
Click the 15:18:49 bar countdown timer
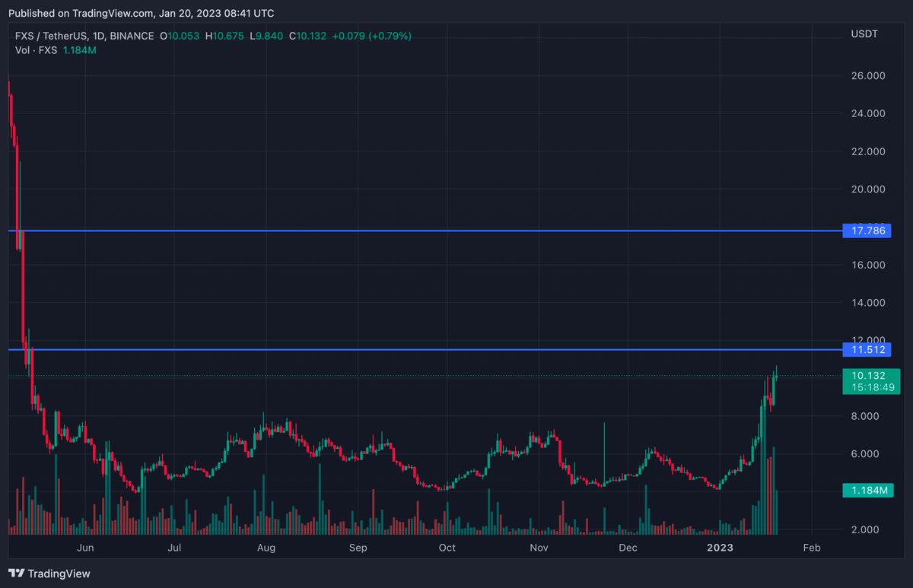867,387
